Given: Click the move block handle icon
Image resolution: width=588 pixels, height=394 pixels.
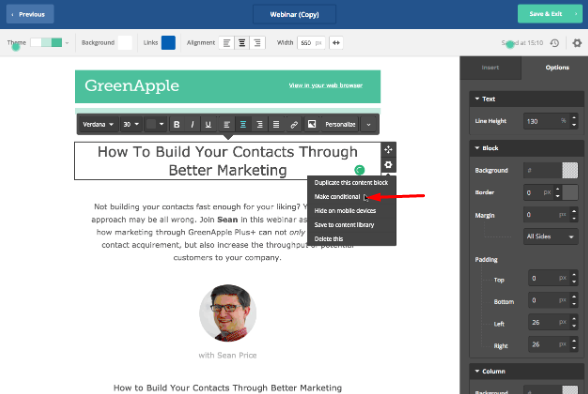Looking at the screenshot, I should click(388, 150).
